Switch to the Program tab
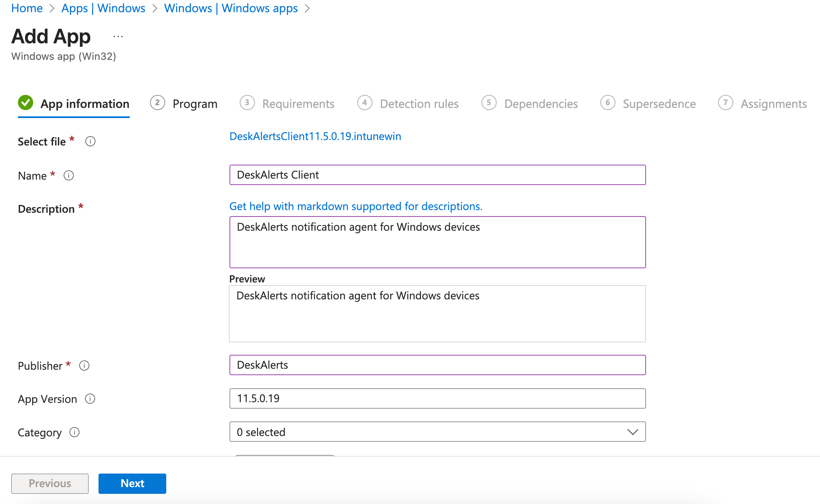 click(x=195, y=104)
